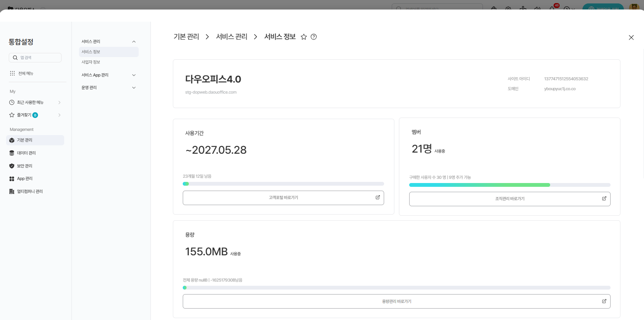
Task: Open 데이터 관리 in the sidebar
Action: pyautogui.click(x=26, y=153)
